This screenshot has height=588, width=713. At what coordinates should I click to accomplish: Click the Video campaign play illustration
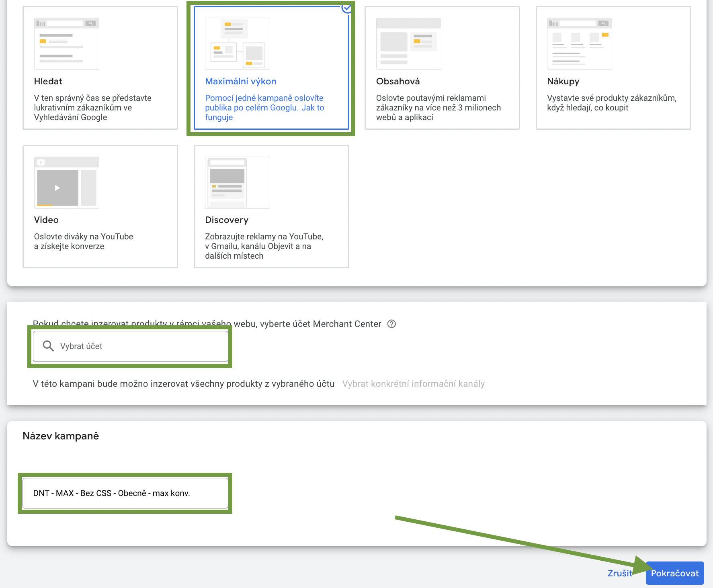pyautogui.click(x=66, y=183)
